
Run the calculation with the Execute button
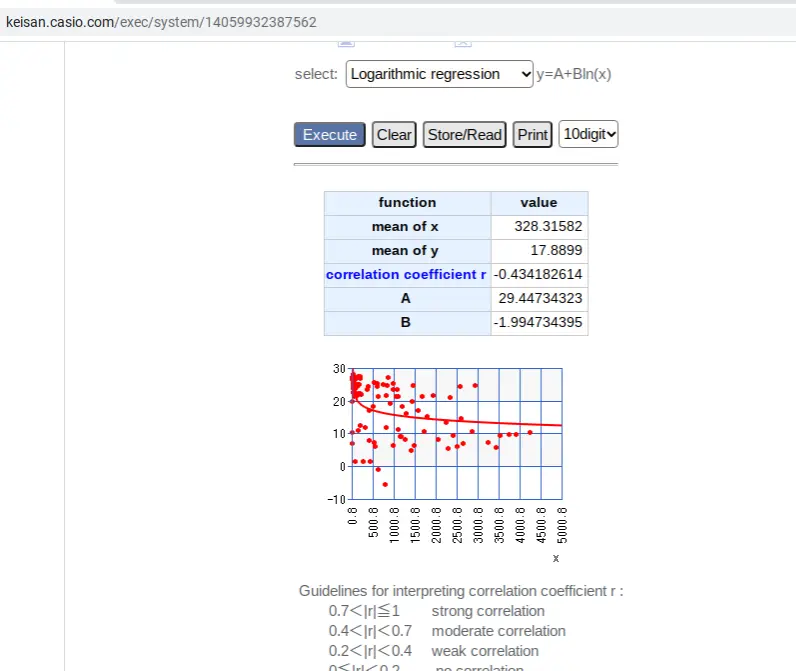[329, 135]
